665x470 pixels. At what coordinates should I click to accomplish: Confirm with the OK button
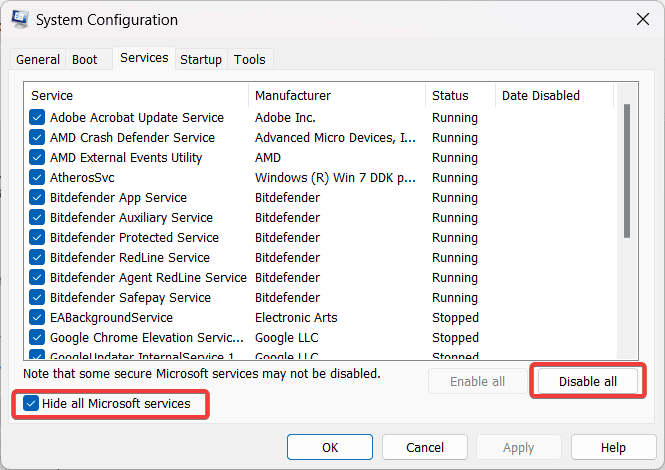(x=330, y=447)
